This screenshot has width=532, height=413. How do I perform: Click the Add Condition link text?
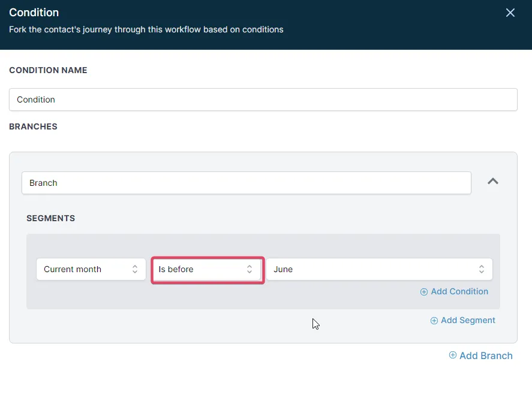click(x=459, y=292)
